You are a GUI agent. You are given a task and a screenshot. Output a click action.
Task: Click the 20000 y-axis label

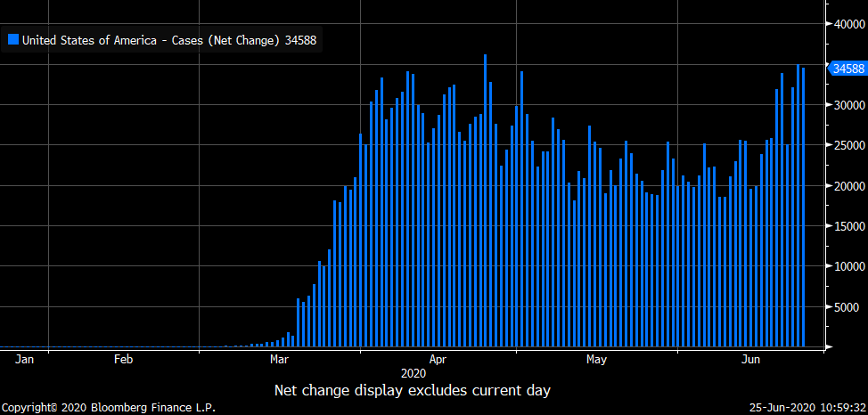848,186
